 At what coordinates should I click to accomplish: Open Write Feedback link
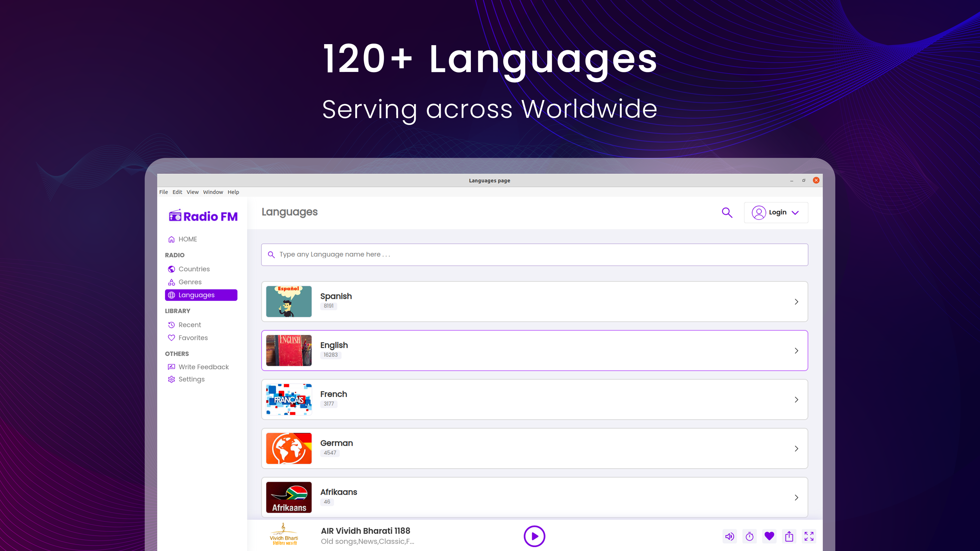click(x=204, y=367)
